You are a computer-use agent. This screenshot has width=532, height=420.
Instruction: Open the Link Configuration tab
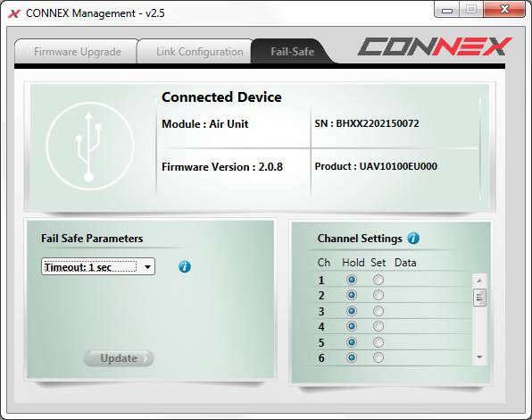pos(199,52)
